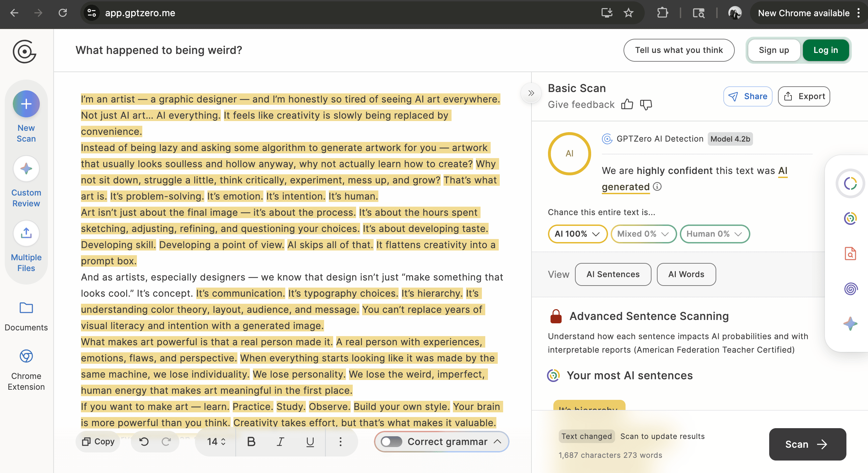
Task: Toggle italic formatting
Action: click(x=281, y=442)
